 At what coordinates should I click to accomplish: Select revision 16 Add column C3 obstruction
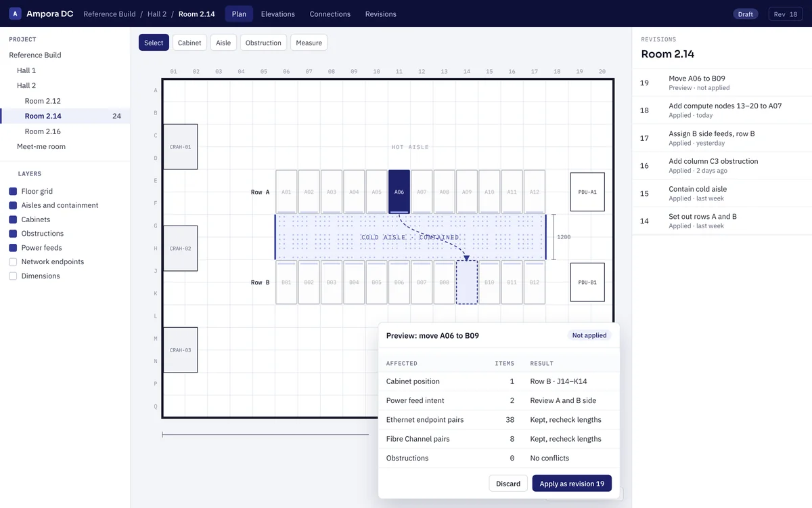pos(722,165)
